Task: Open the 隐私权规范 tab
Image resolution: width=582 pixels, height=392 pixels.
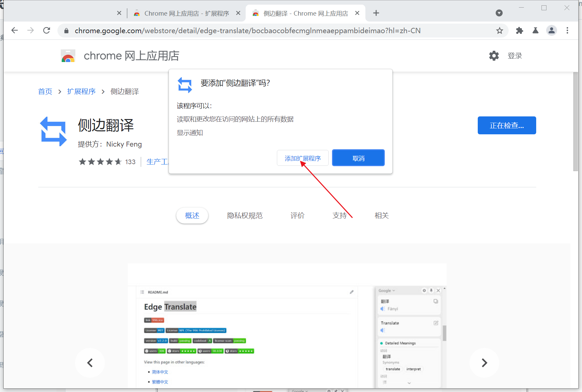Action: [x=245, y=216]
